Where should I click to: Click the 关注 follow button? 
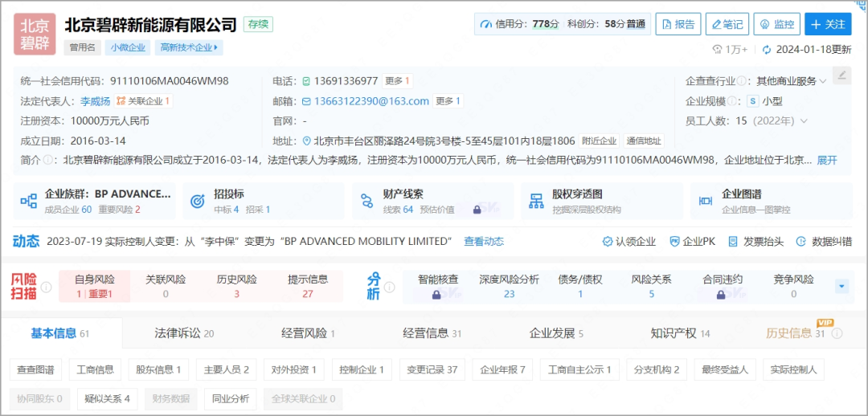(828, 24)
